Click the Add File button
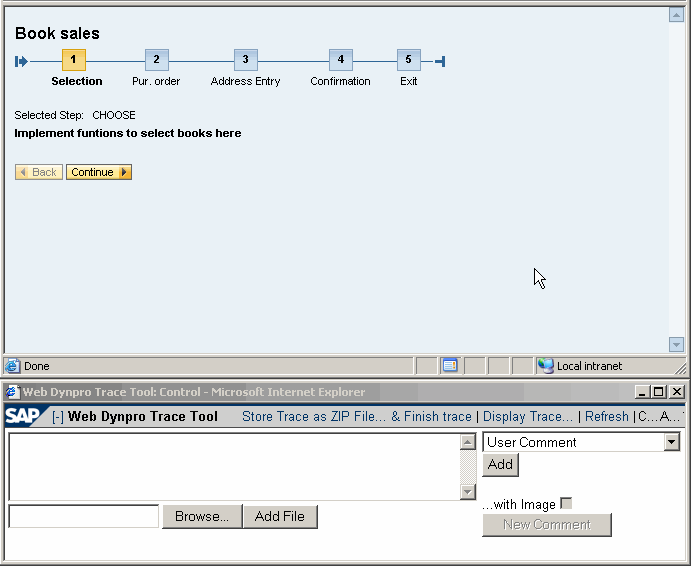 coord(280,516)
